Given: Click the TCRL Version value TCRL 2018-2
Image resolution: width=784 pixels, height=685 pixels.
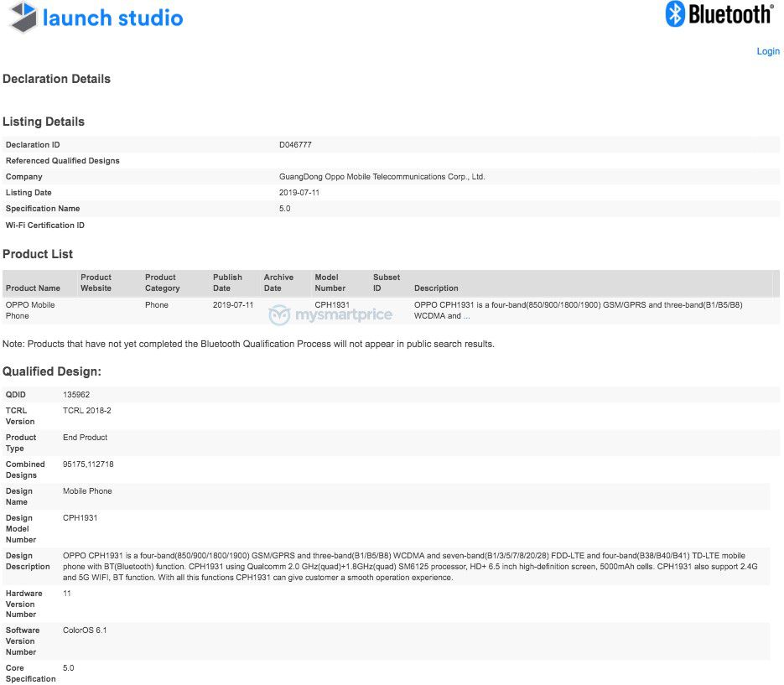Looking at the screenshot, I should 86,411.
